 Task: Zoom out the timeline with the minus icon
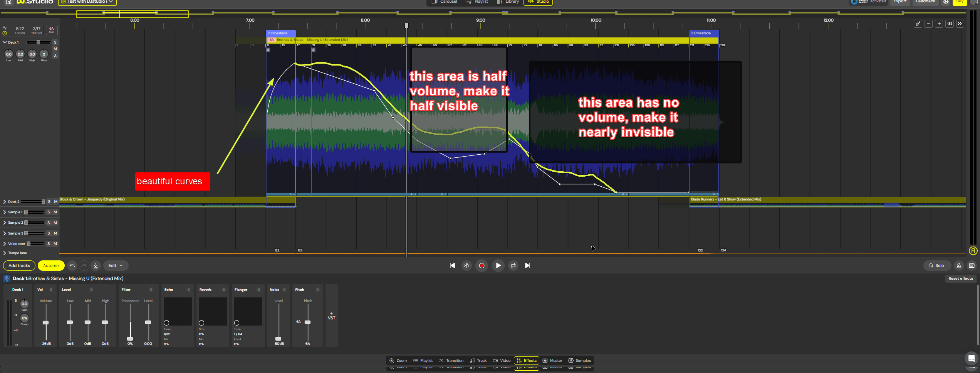pyautogui.click(x=928, y=24)
